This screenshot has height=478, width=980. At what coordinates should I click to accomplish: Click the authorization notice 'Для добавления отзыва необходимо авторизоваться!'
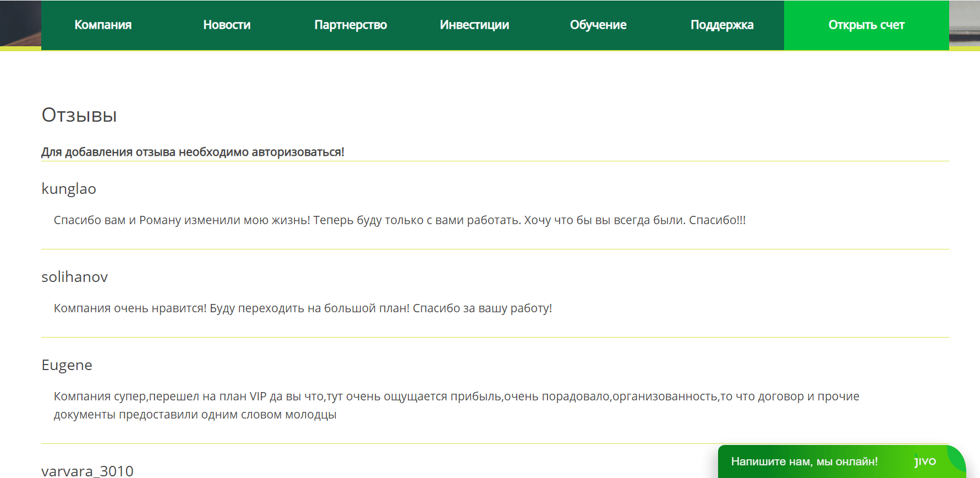193,152
